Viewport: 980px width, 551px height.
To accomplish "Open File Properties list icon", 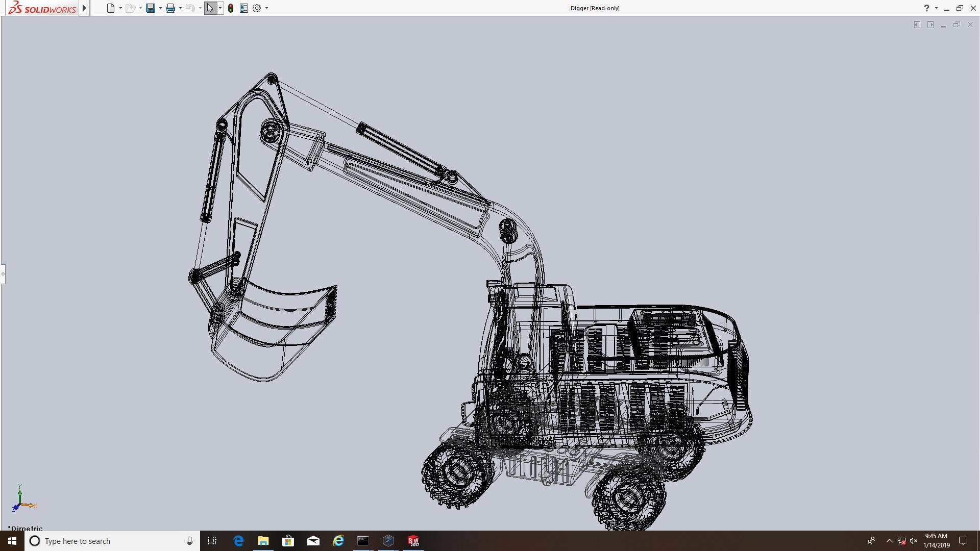I will [244, 8].
